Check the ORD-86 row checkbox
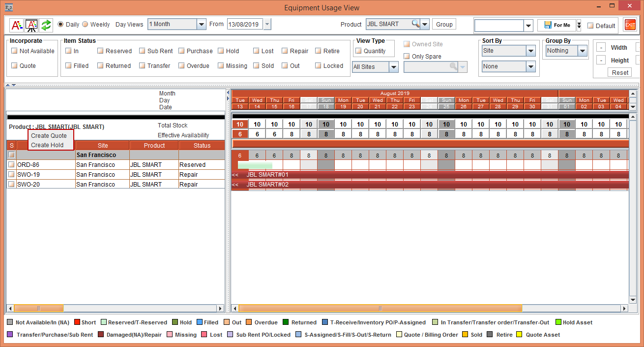 point(11,164)
